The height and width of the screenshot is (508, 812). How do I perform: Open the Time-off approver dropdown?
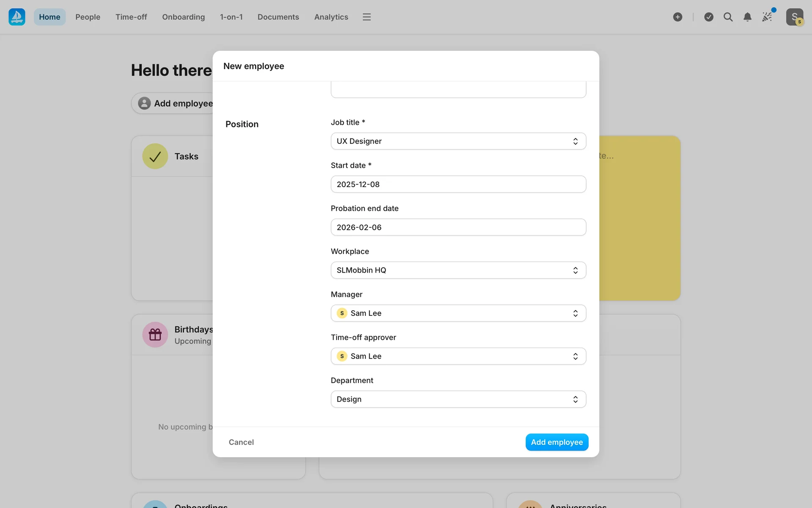pos(458,356)
